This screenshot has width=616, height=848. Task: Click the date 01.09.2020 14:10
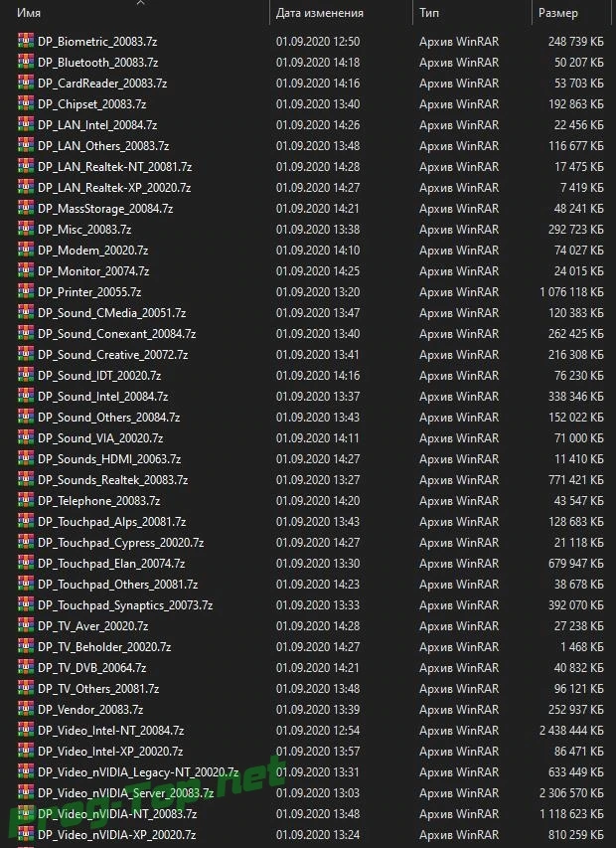tap(318, 250)
